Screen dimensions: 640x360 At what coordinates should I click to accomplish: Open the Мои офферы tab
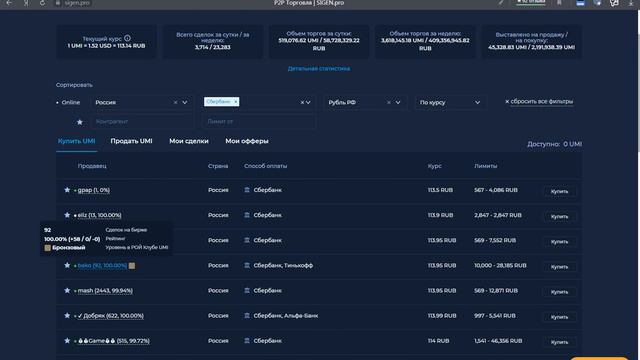[x=247, y=141]
